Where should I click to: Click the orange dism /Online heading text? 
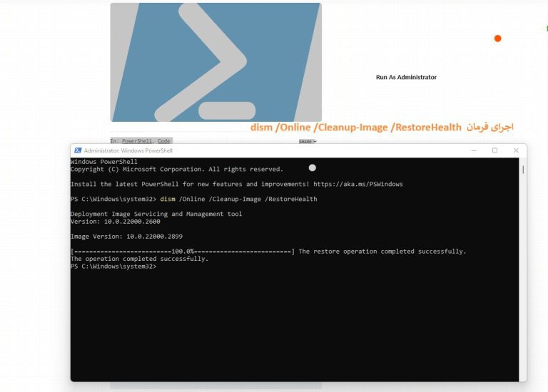[355, 127]
